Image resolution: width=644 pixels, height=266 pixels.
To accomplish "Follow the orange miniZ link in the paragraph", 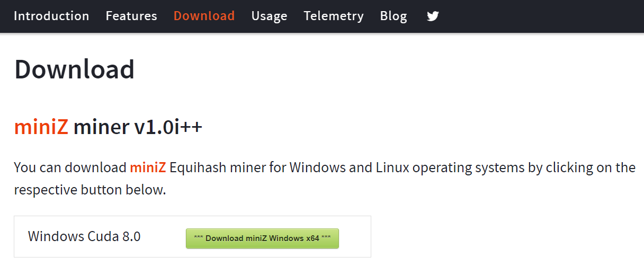I will [148, 168].
